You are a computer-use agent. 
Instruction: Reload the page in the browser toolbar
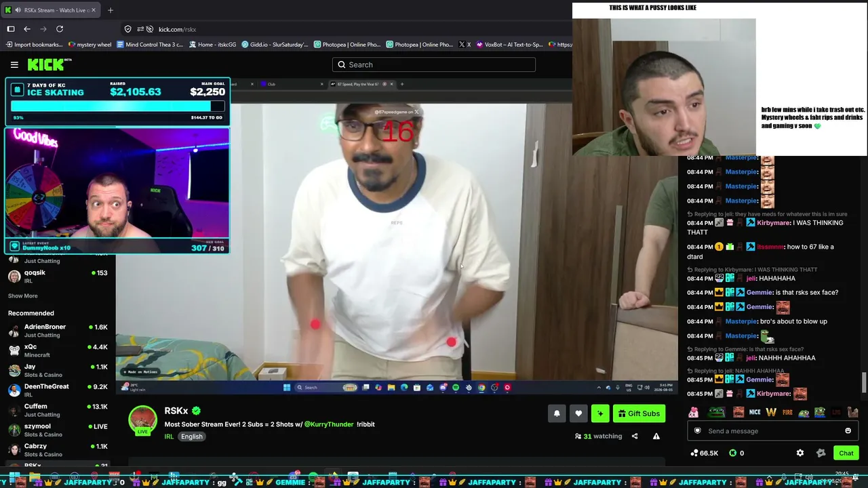tap(60, 29)
